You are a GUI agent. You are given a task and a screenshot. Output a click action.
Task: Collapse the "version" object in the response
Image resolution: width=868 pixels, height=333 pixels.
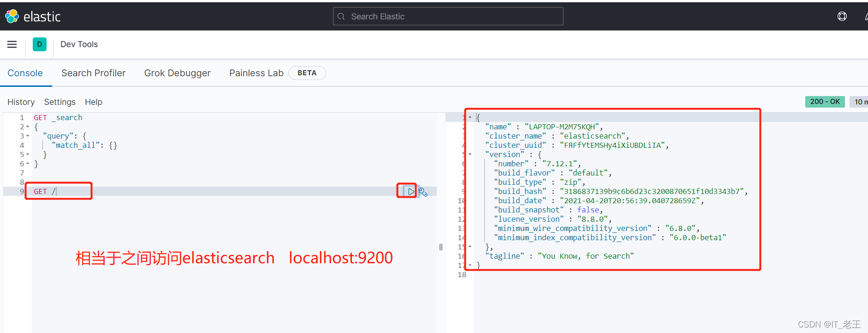(470, 154)
